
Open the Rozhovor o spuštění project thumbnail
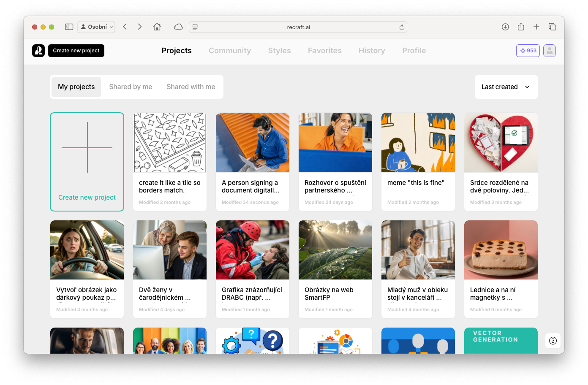coord(335,142)
